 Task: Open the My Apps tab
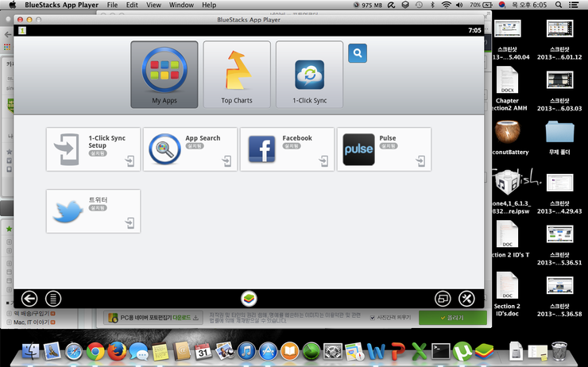[164, 75]
